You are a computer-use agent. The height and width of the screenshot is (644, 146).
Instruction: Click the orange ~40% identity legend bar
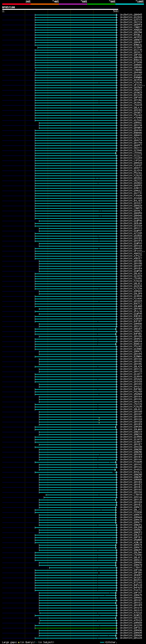point(45,4)
